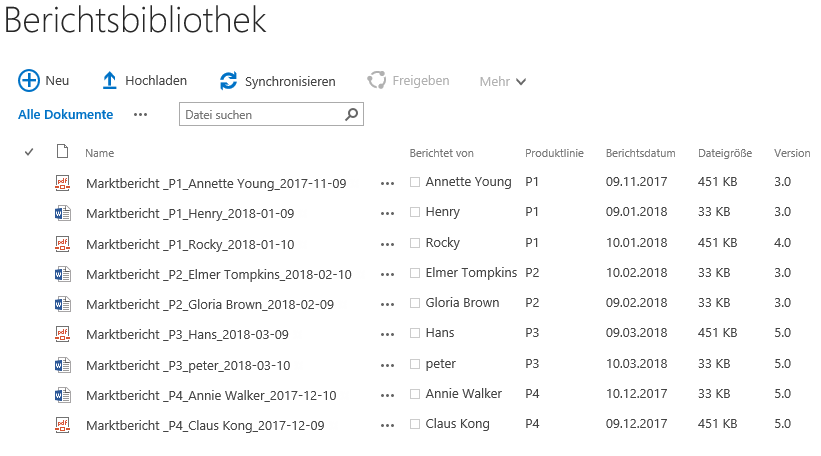This screenshot has width=821, height=456.
Task: Click PDF icon of Annette Young report
Action: (x=63, y=183)
